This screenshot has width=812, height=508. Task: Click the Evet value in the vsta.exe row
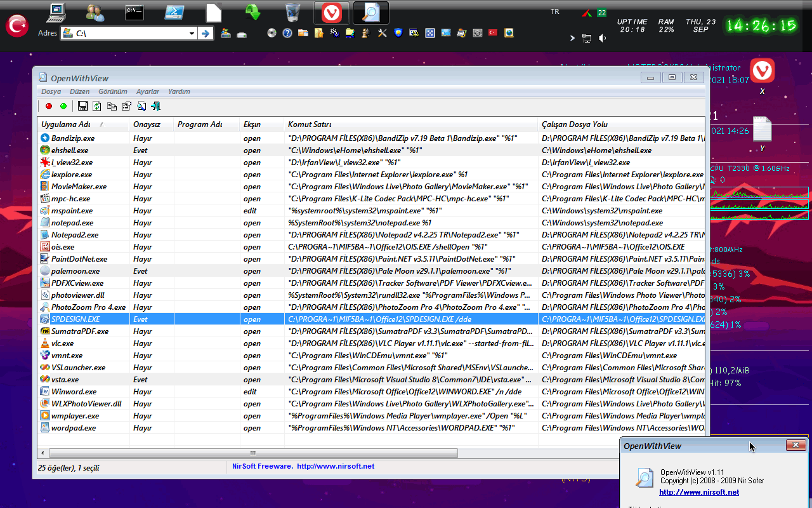coord(140,379)
